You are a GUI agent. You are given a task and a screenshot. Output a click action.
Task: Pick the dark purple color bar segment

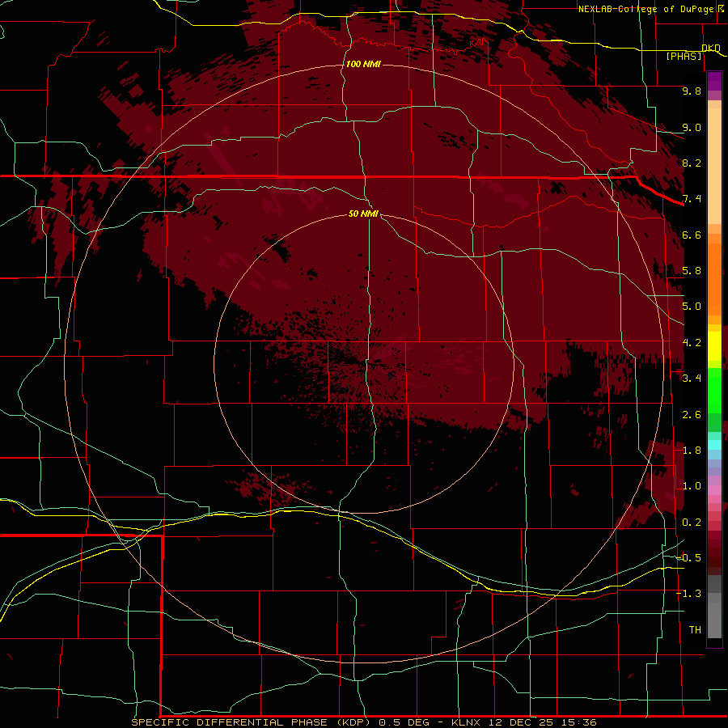click(x=714, y=81)
